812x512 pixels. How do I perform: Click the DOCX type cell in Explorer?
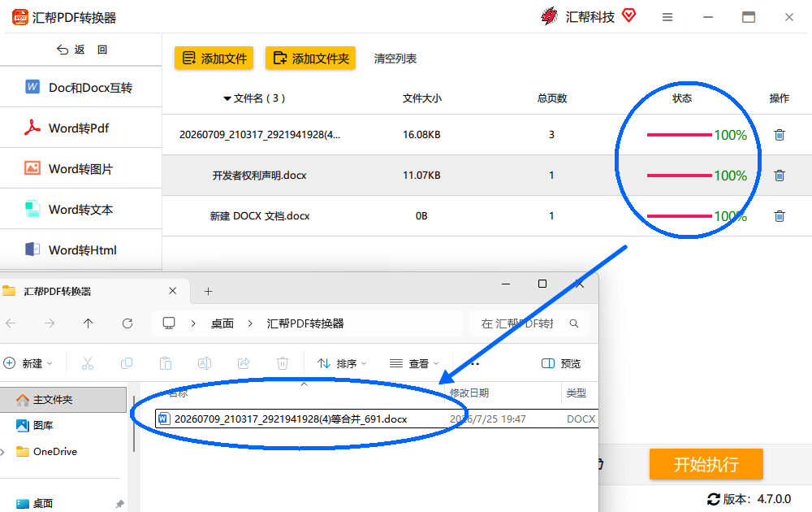pos(581,419)
